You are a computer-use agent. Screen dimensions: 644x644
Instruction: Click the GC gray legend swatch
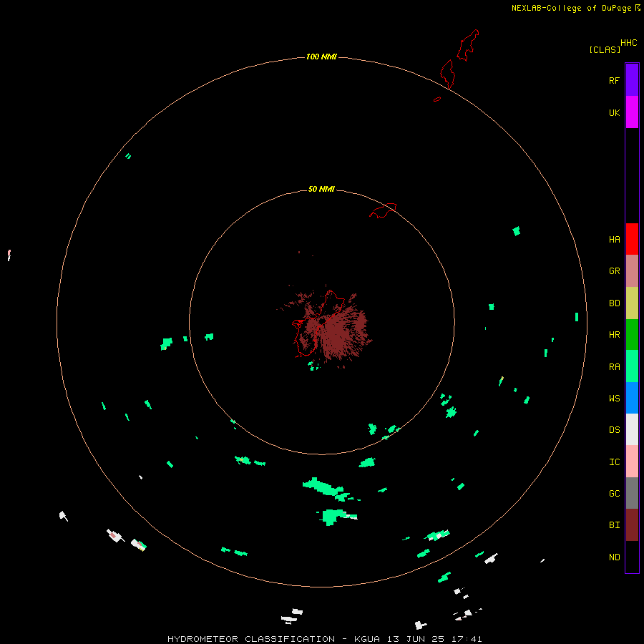[x=632, y=493]
